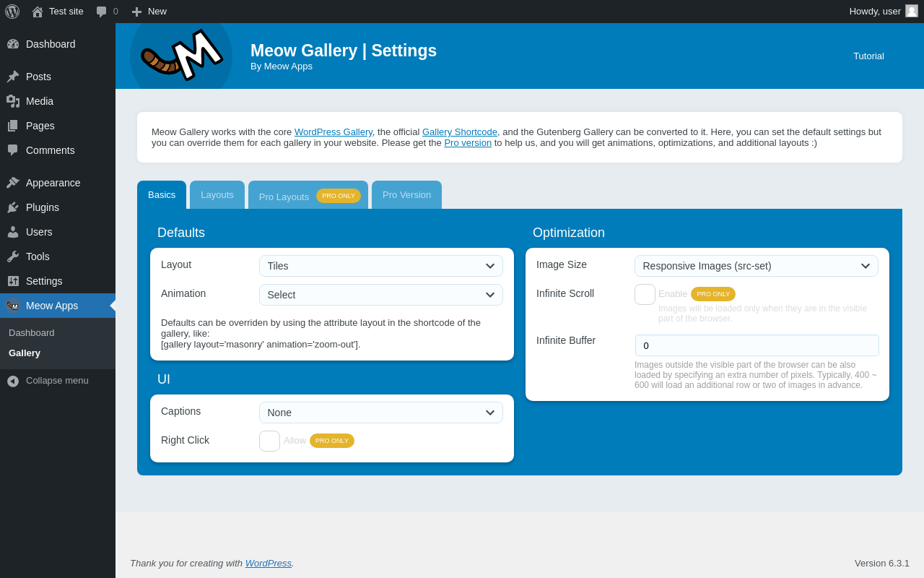Click the Posts pin icon
924x578 pixels.
pyautogui.click(x=13, y=77)
